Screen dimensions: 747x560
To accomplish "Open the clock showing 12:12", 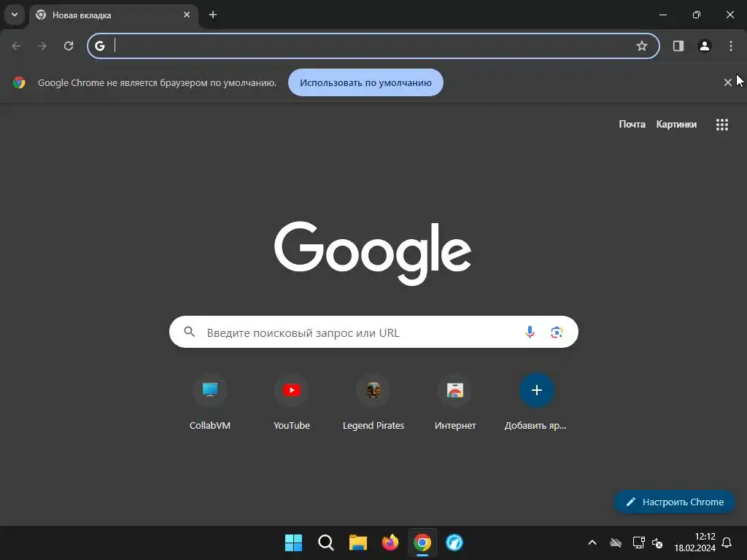I will 694,542.
